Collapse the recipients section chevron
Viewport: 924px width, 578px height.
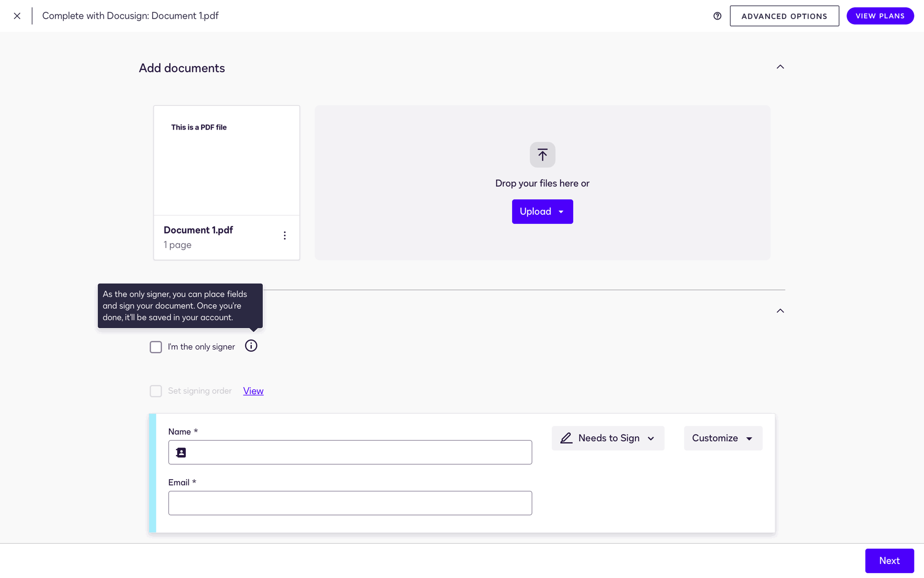tap(780, 311)
